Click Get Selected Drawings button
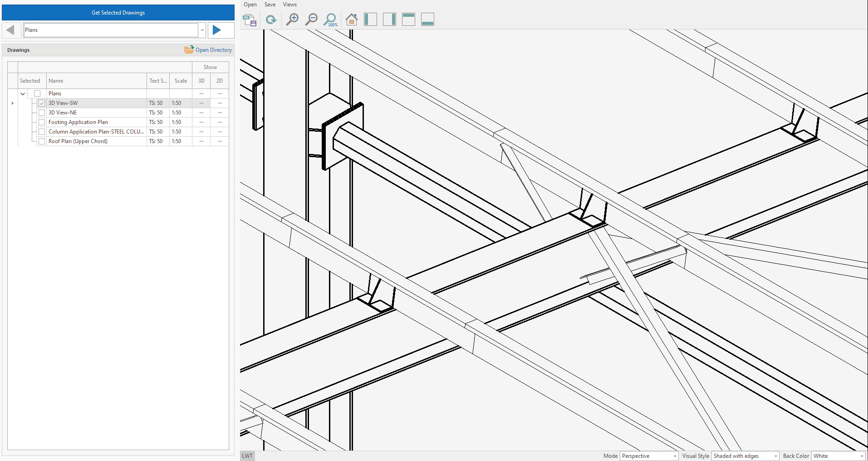 118,13
